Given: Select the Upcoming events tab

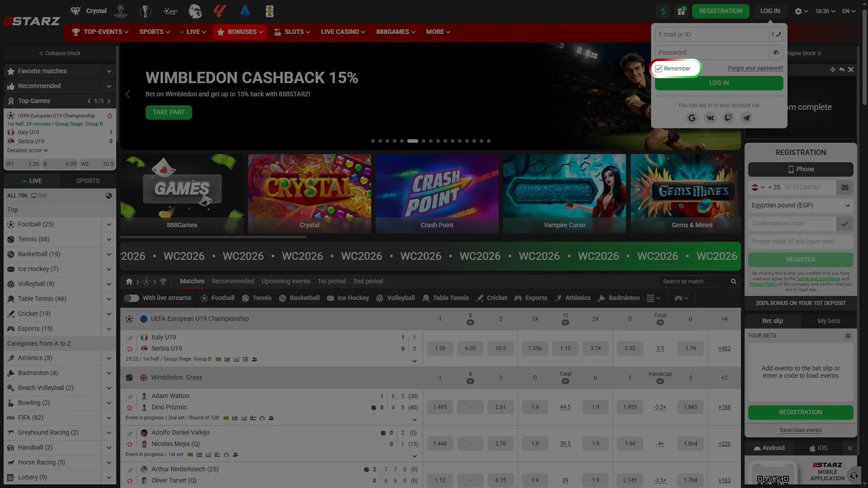Looking at the screenshot, I should click(286, 282).
